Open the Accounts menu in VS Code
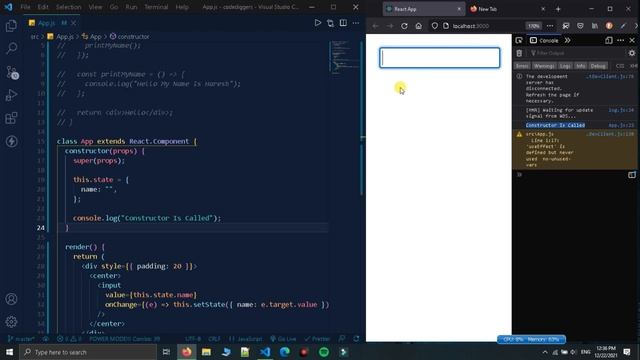The height and width of the screenshot is (360, 640). pyautogui.click(x=11, y=299)
